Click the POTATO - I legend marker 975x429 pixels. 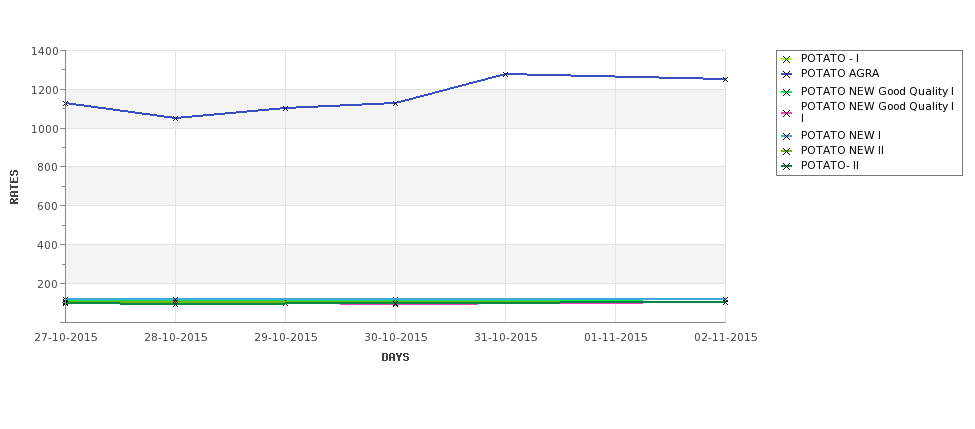pos(787,59)
